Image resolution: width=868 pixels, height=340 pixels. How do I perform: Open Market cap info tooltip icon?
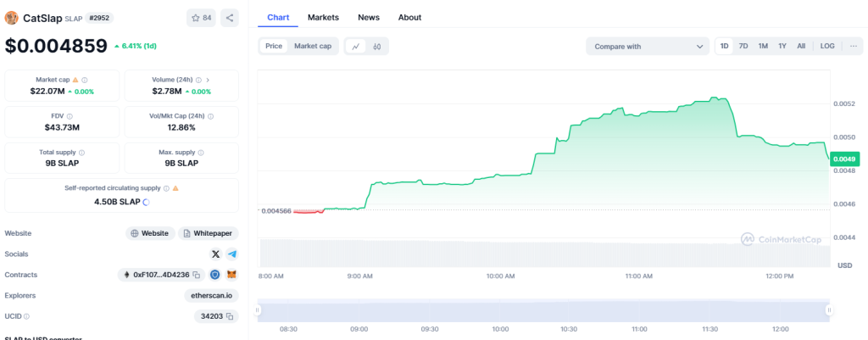coord(85,80)
